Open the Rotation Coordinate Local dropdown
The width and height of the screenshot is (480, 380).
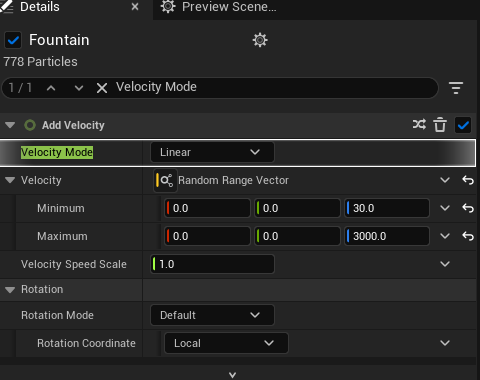click(226, 343)
